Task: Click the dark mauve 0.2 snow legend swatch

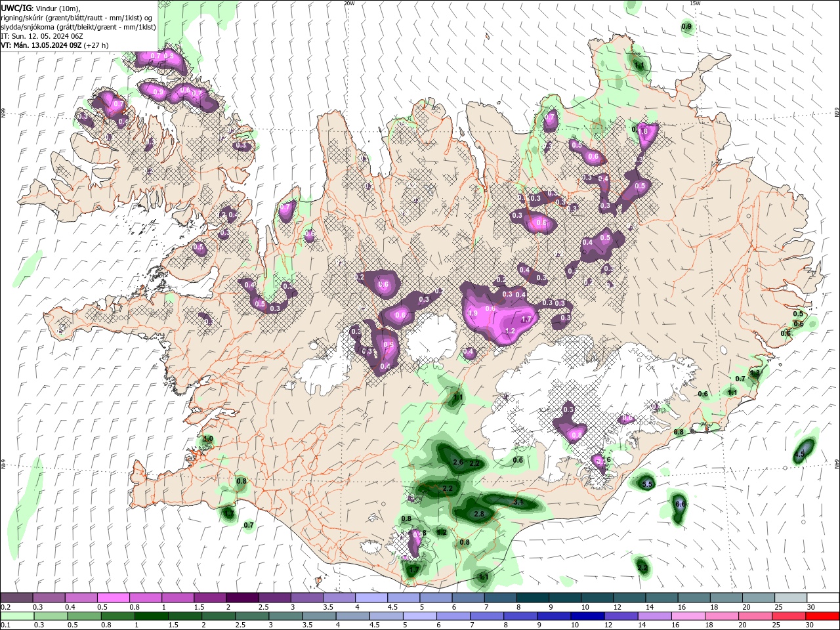Action: tap(16, 598)
